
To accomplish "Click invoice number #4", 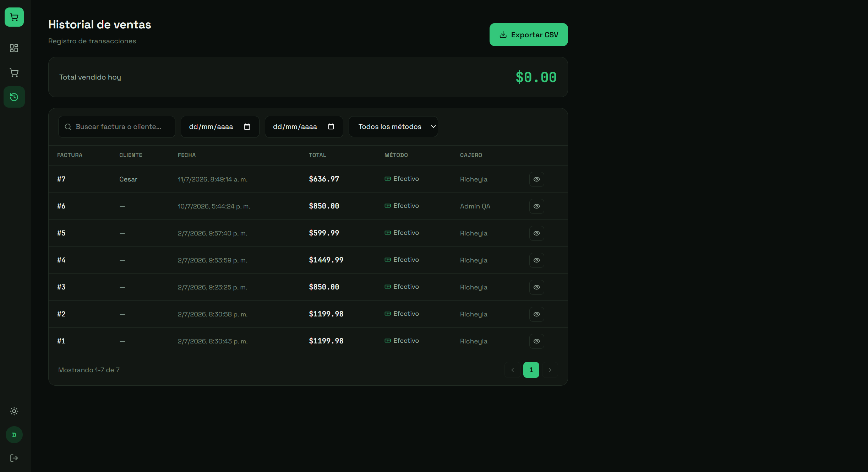I will [x=61, y=260].
